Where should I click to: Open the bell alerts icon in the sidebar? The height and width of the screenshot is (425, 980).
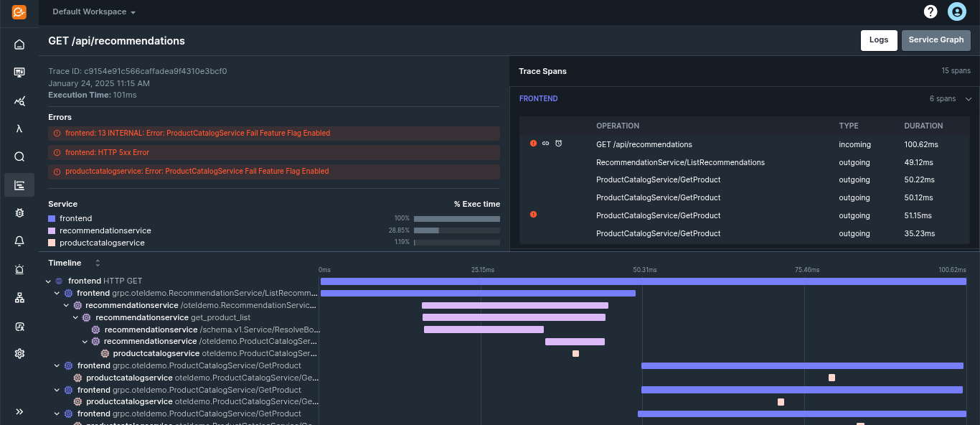(x=19, y=241)
